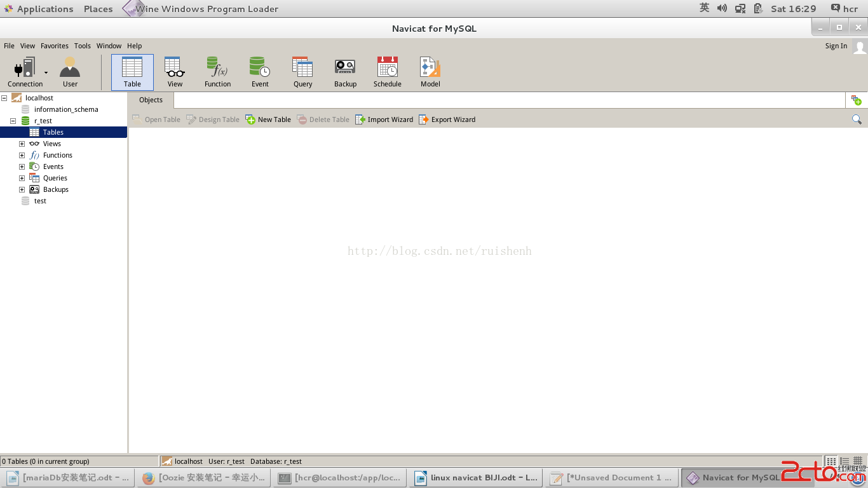Click the Delete Table button
The image size is (868, 488).
pyautogui.click(x=323, y=119)
